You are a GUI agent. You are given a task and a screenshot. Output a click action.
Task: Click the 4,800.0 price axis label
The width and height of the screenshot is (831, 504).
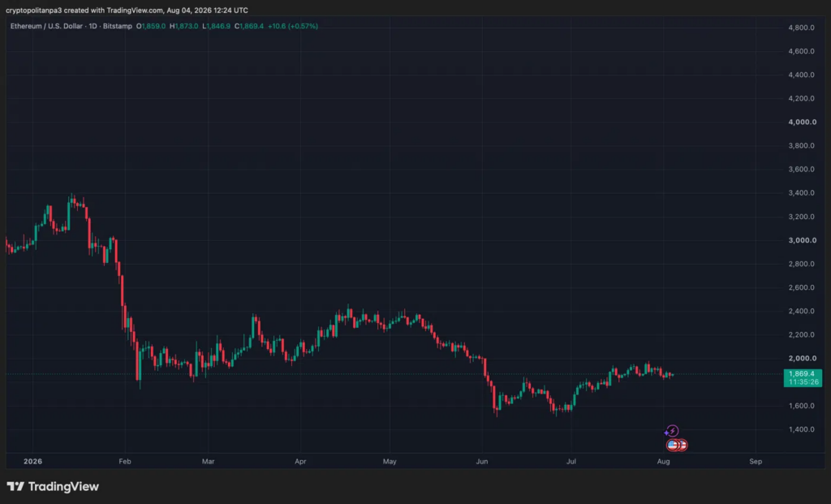[801, 28]
